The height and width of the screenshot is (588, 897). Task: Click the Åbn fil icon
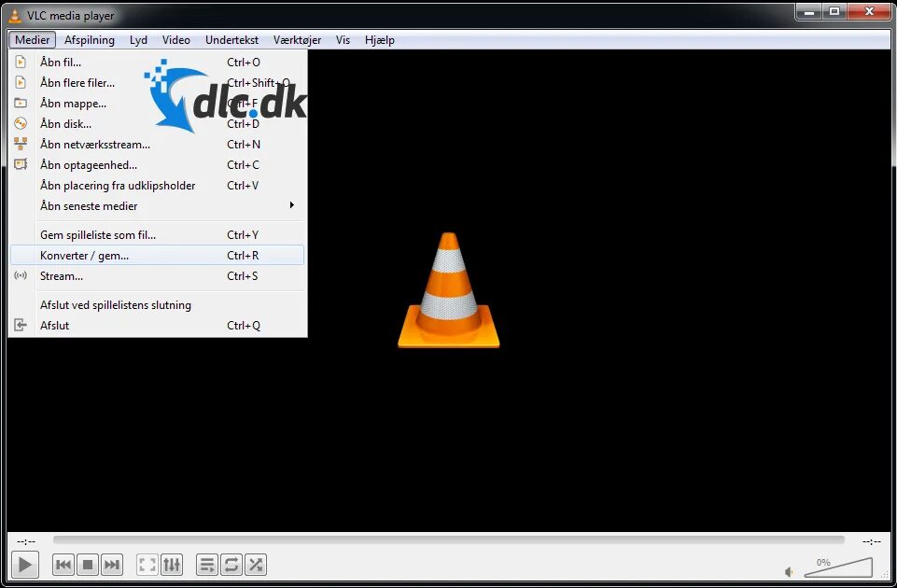point(21,62)
